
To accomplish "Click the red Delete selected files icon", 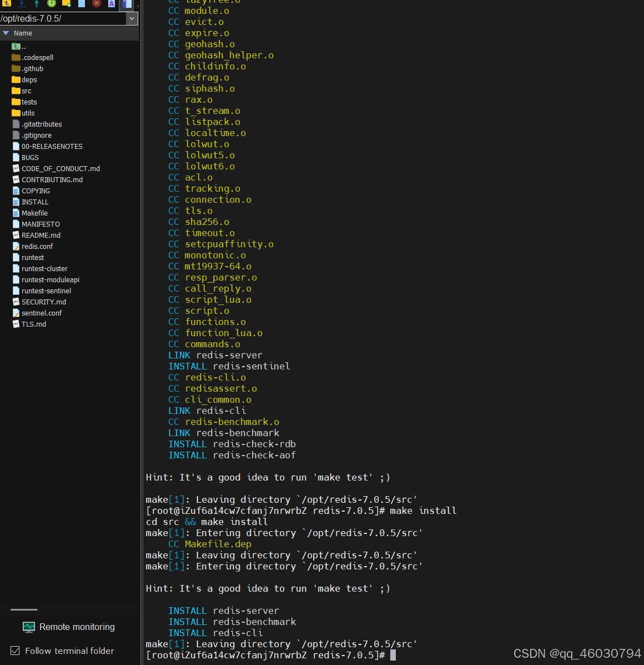I will 97,3.
